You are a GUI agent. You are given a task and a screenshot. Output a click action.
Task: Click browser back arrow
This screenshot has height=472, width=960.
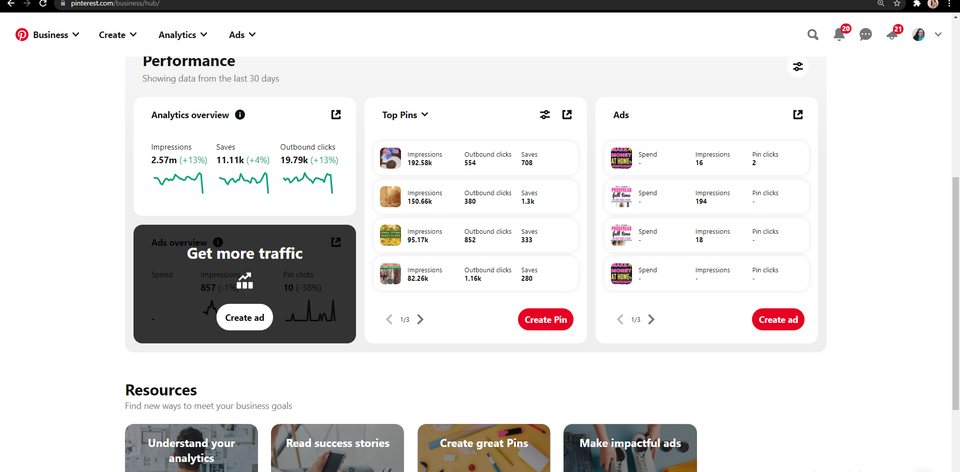[x=10, y=3]
